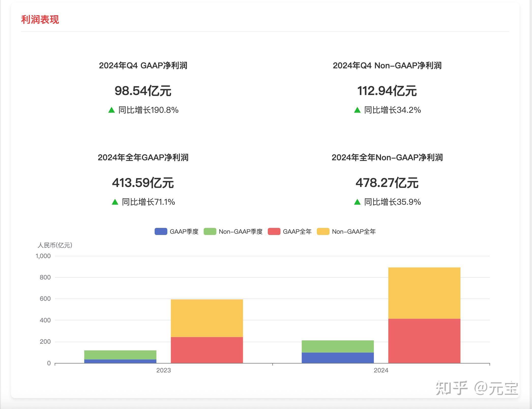This screenshot has height=409, width=532.
Task: Click the 800 y-axis label
Action: coord(45,277)
